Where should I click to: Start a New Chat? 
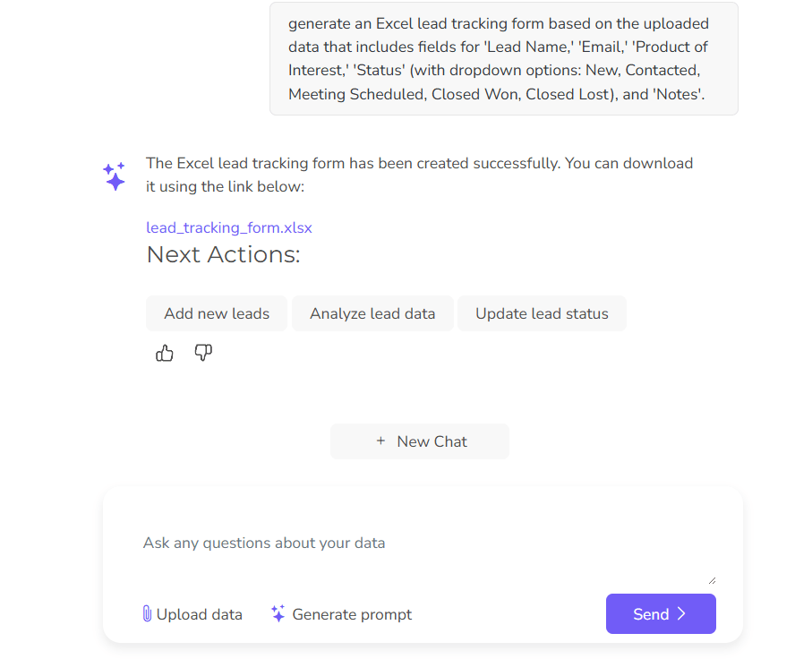(x=420, y=441)
